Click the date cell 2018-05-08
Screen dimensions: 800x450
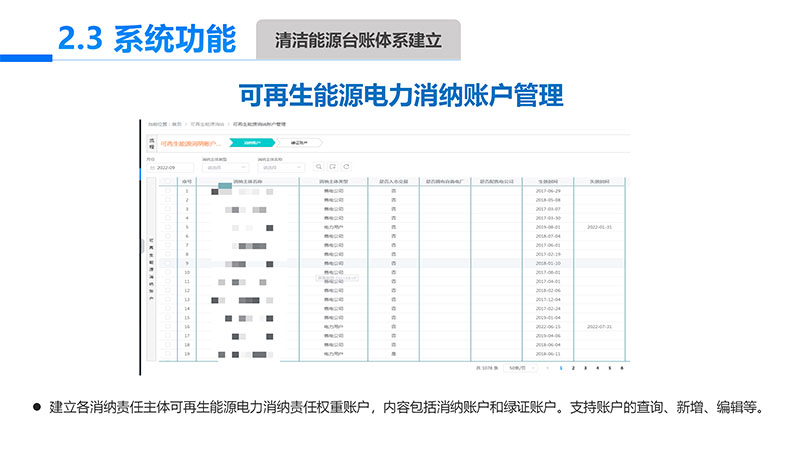point(548,200)
